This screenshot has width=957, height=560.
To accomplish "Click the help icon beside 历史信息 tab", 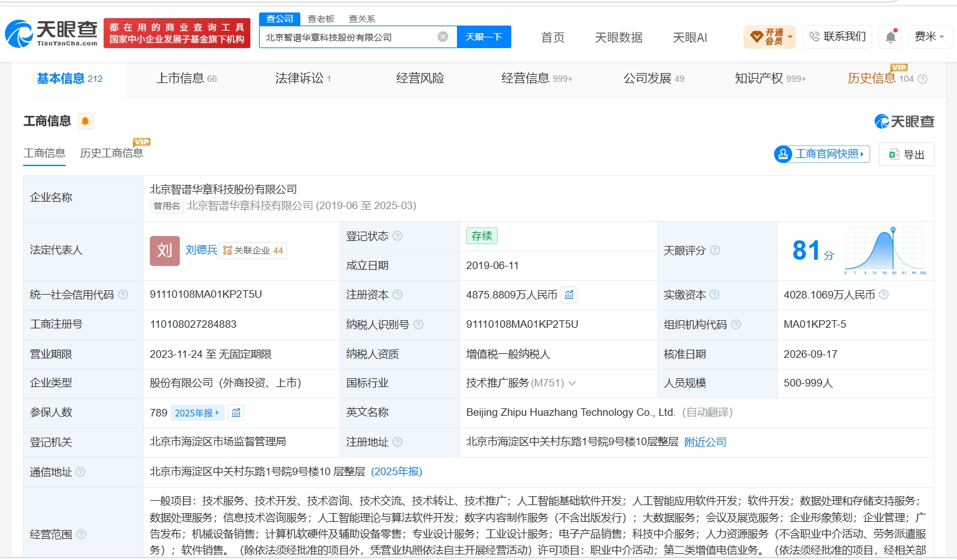I will 922,79.
